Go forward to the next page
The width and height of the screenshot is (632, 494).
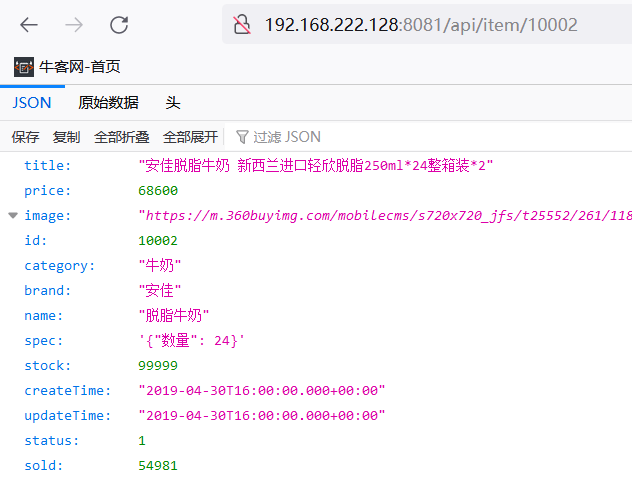click(74, 25)
